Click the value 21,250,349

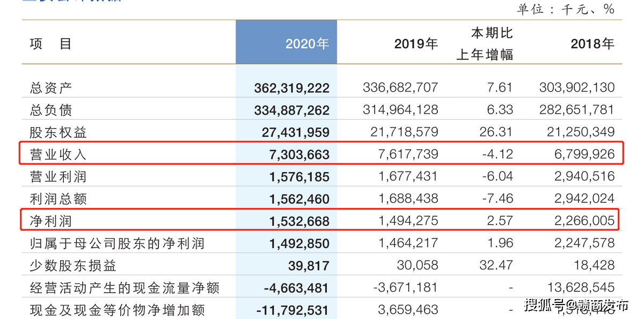(581, 131)
